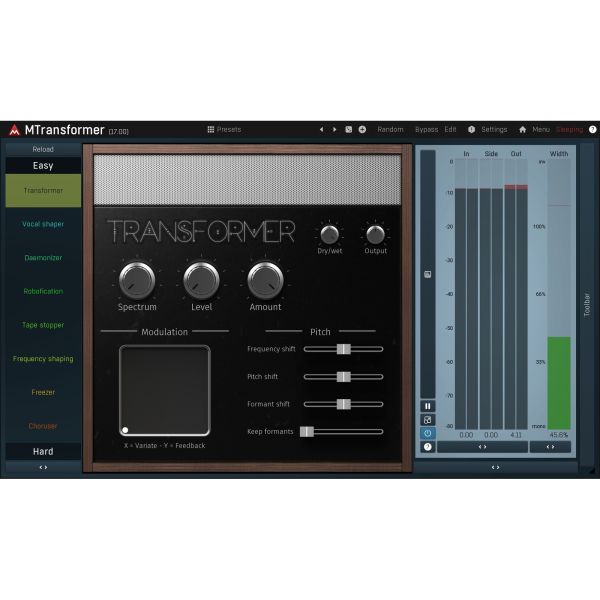The image size is (600, 600).
Task: Click the Keep formants slider handle
Action: (x=307, y=432)
